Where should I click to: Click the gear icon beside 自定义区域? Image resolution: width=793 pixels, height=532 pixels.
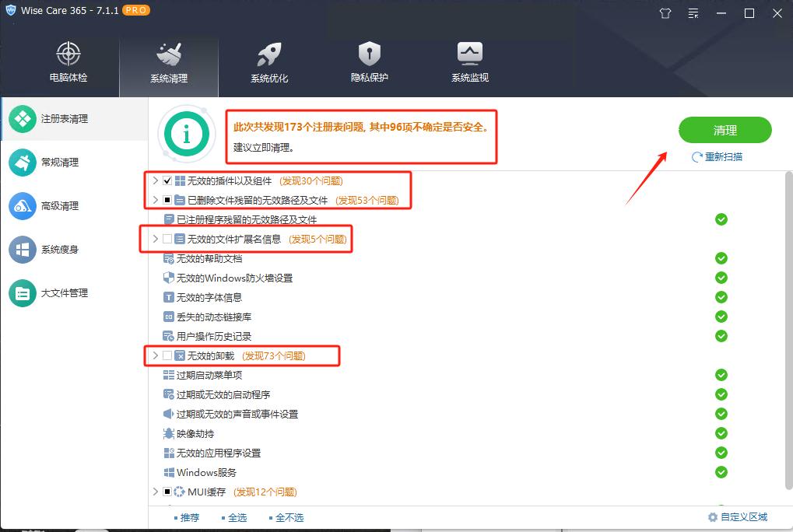coord(713,517)
